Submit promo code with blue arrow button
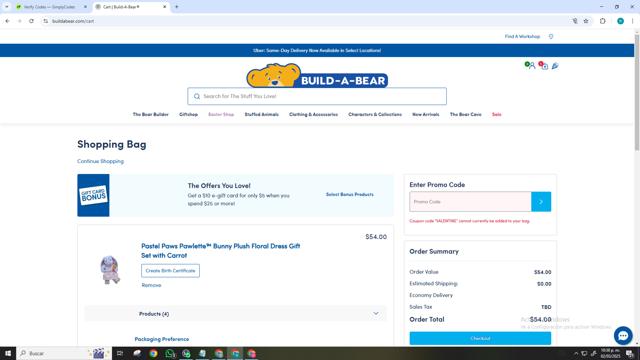Screen dimensions: 640x360 pos(541,202)
